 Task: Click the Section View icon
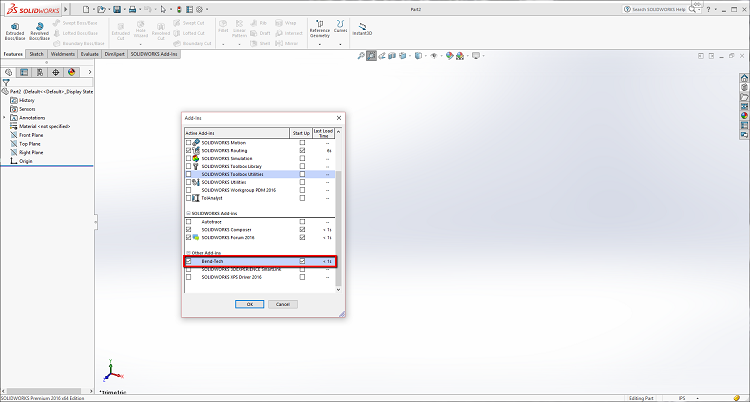coord(392,56)
